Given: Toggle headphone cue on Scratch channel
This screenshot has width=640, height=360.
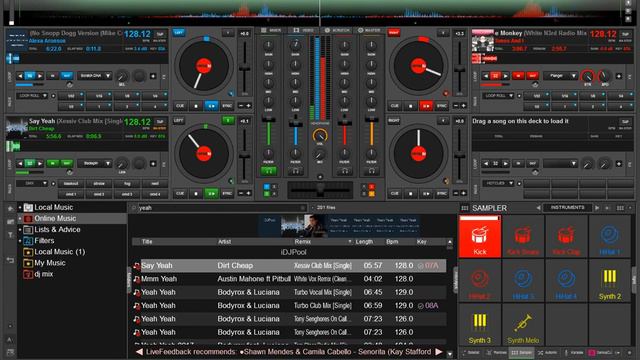Looking at the screenshot, I should tap(345, 171).
